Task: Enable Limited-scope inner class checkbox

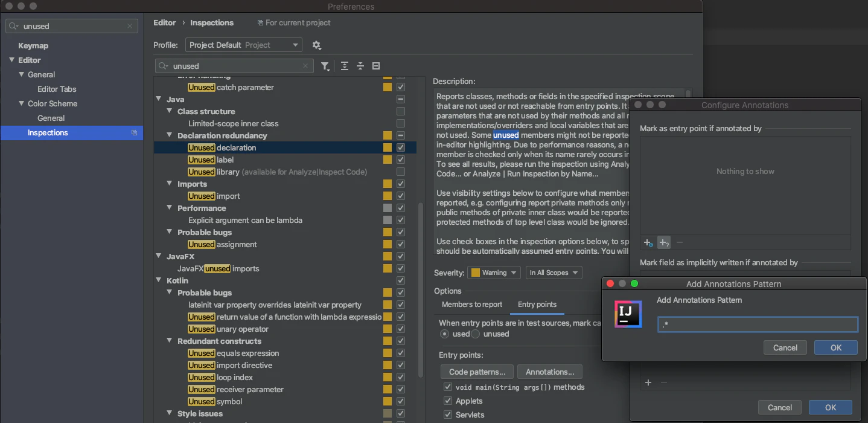Action: pyautogui.click(x=401, y=123)
